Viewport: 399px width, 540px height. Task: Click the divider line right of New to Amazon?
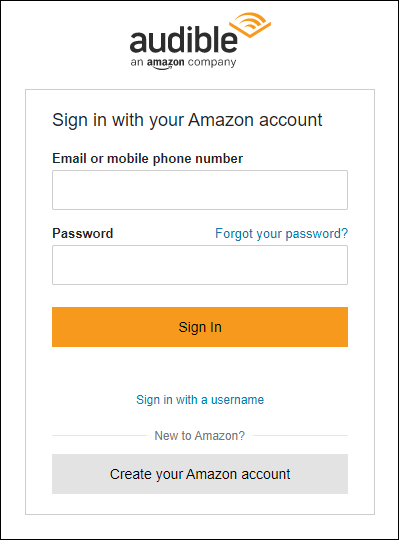coord(300,436)
